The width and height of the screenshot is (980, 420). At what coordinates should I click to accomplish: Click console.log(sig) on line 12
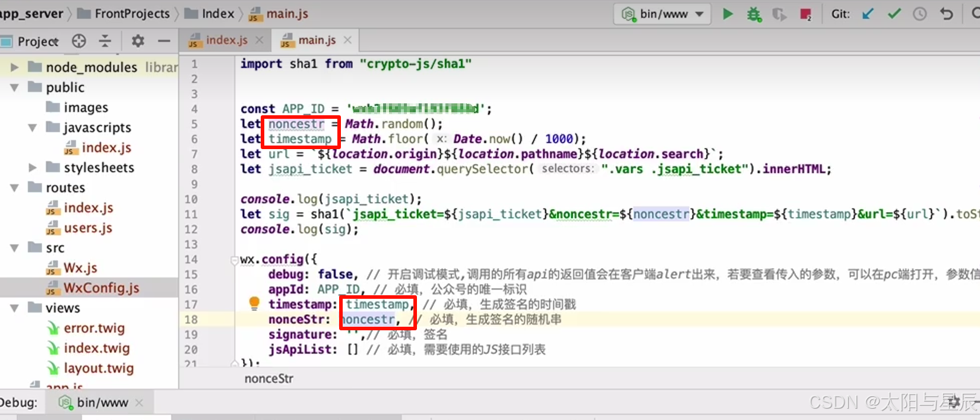pos(299,229)
